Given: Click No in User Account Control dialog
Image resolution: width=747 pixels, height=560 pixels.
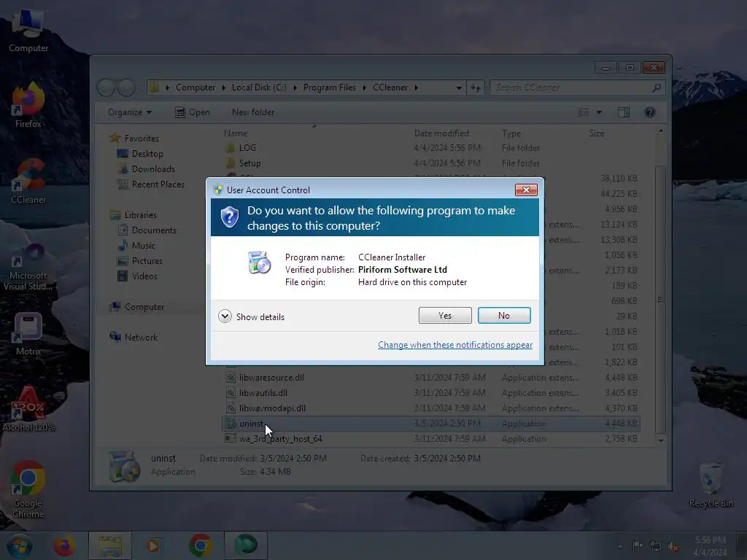Looking at the screenshot, I should (x=504, y=315).
